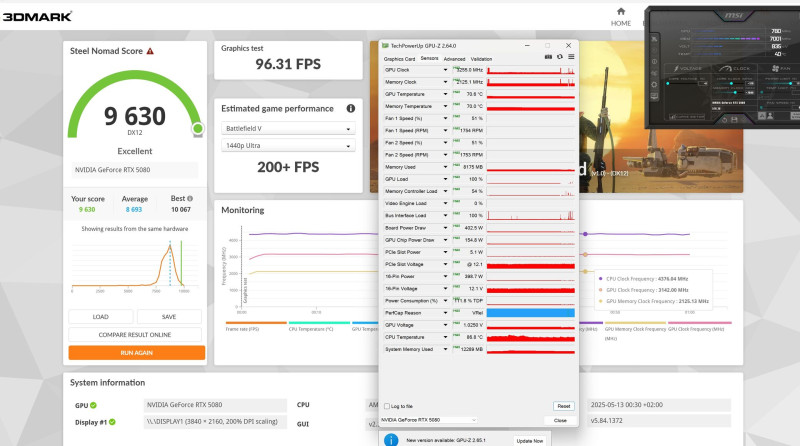Click info icon next to Best score
The width and height of the screenshot is (800, 446).
pos(190,199)
